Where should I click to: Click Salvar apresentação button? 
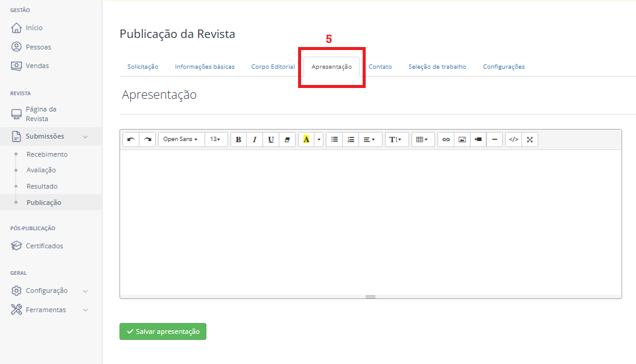coord(163,331)
